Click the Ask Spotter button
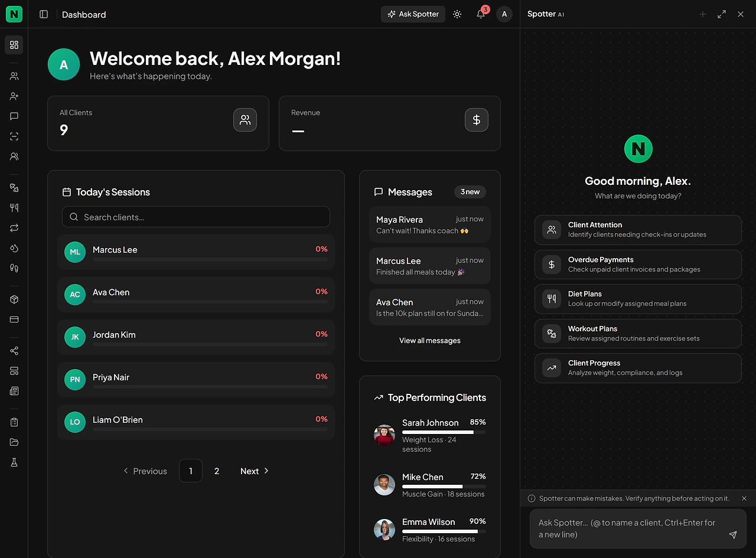 point(413,14)
